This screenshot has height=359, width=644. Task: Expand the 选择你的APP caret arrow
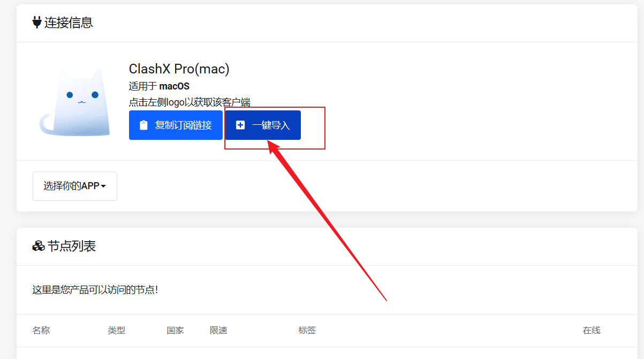tap(103, 186)
